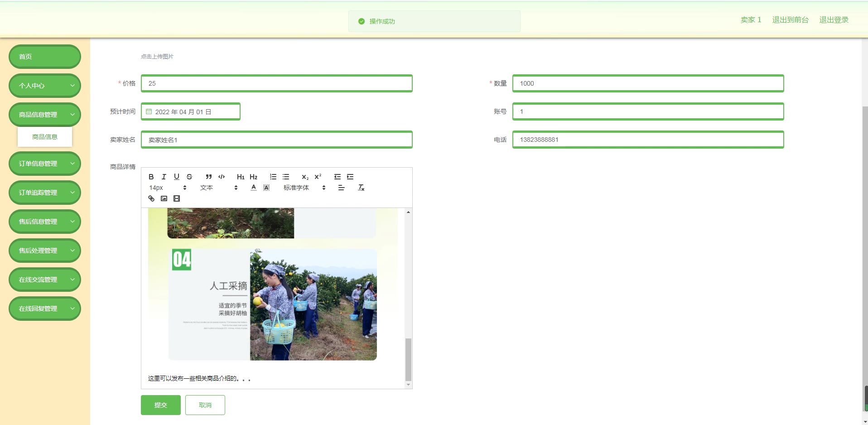Insert video via film icon
The height and width of the screenshot is (425, 868).
pyautogui.click(x=177, y=198)
